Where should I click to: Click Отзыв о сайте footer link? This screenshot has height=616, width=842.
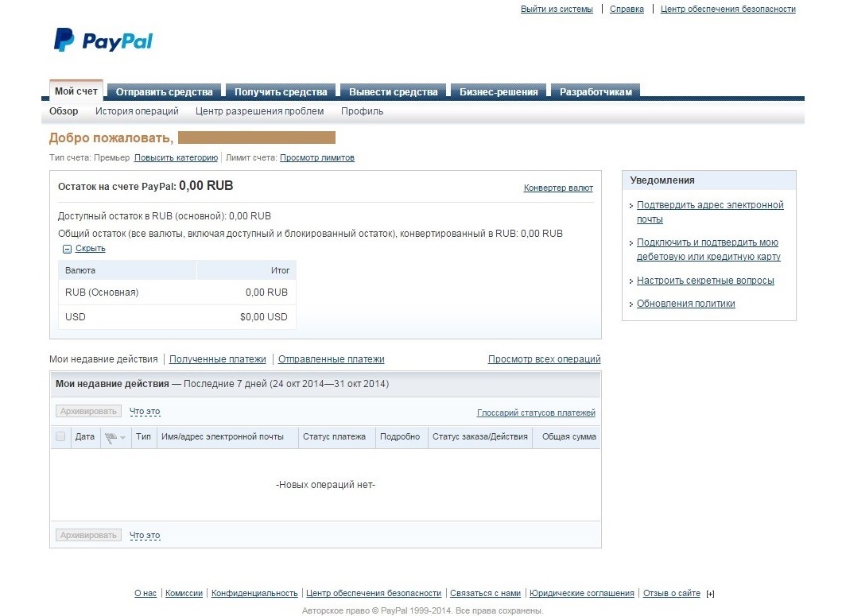(x=672, y=594)
